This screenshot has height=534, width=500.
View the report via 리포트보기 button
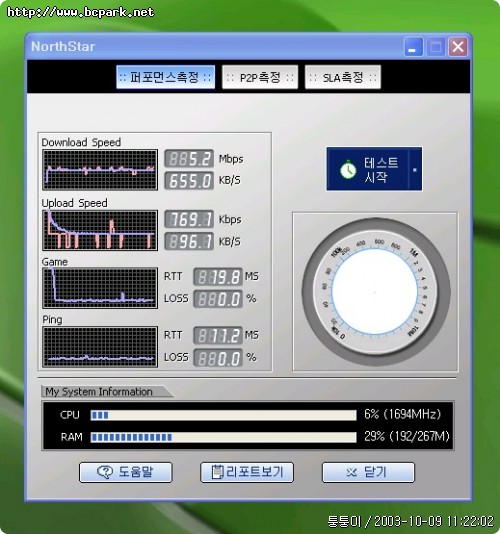coord(247,472)
